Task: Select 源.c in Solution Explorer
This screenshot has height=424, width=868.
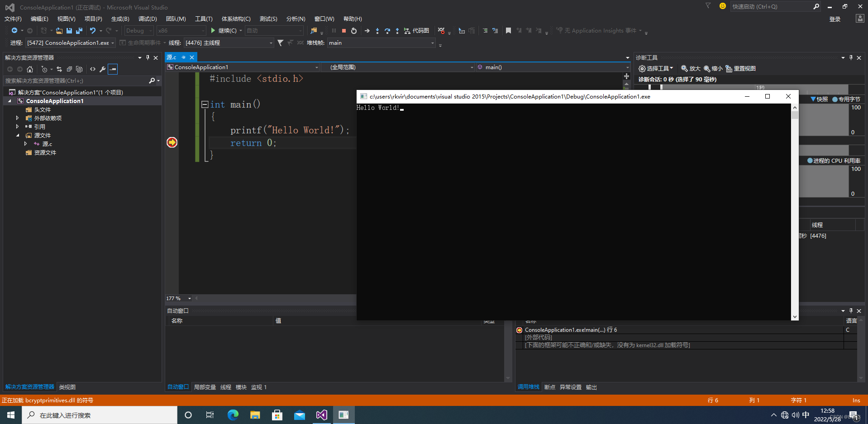Action: (47, 144)
